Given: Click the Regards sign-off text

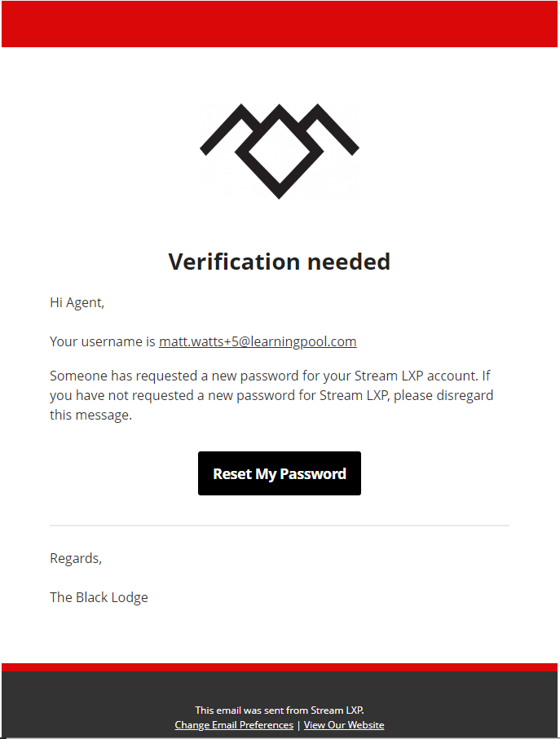Looking at the screenshot, I should coord(76,558).
